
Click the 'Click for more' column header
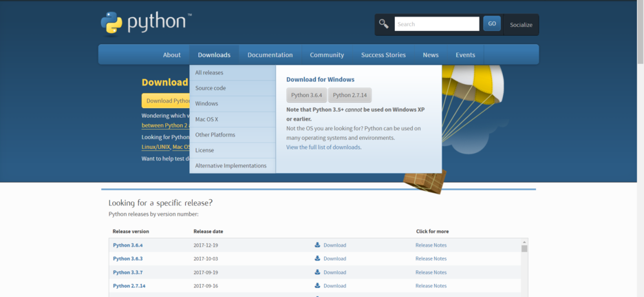(x=432, y=232)
